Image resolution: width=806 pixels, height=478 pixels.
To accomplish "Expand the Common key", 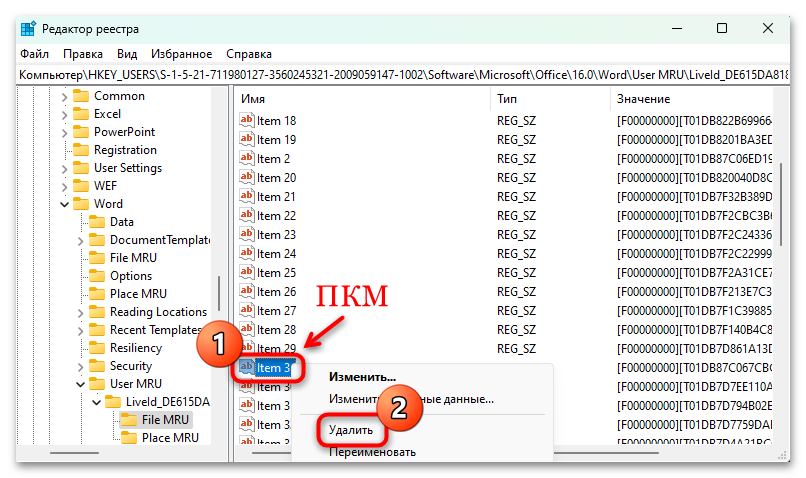I will 64,96.
